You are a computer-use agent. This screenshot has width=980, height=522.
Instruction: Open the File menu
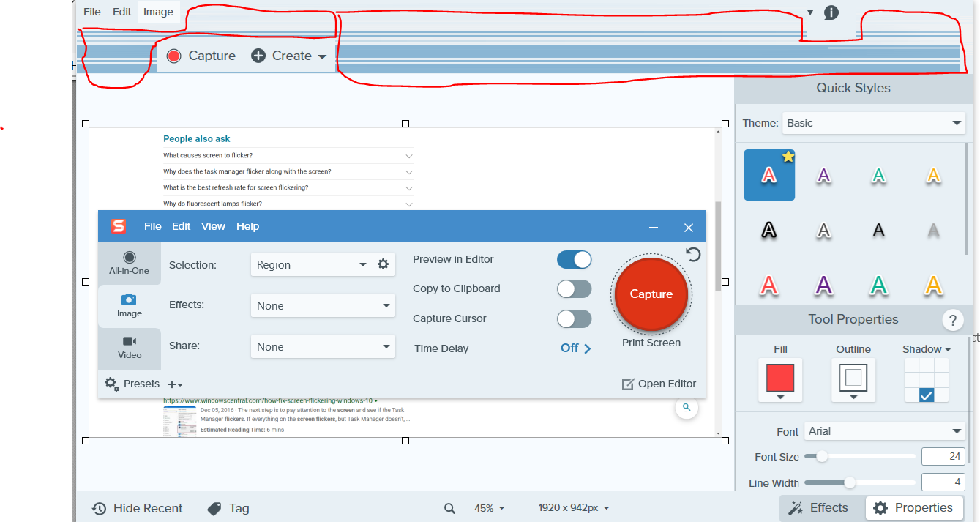click(91, 12)
